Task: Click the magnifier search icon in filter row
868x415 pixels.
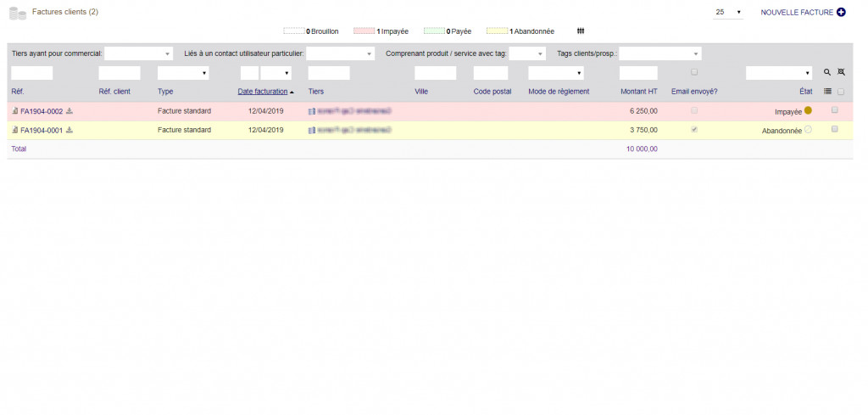Action: click(827, 72)
